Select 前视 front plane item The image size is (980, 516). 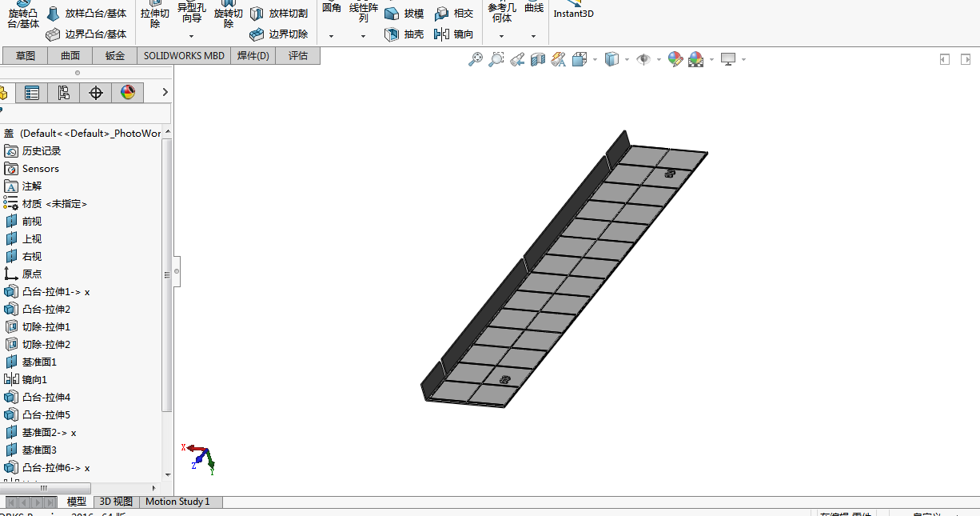(23, 221)
